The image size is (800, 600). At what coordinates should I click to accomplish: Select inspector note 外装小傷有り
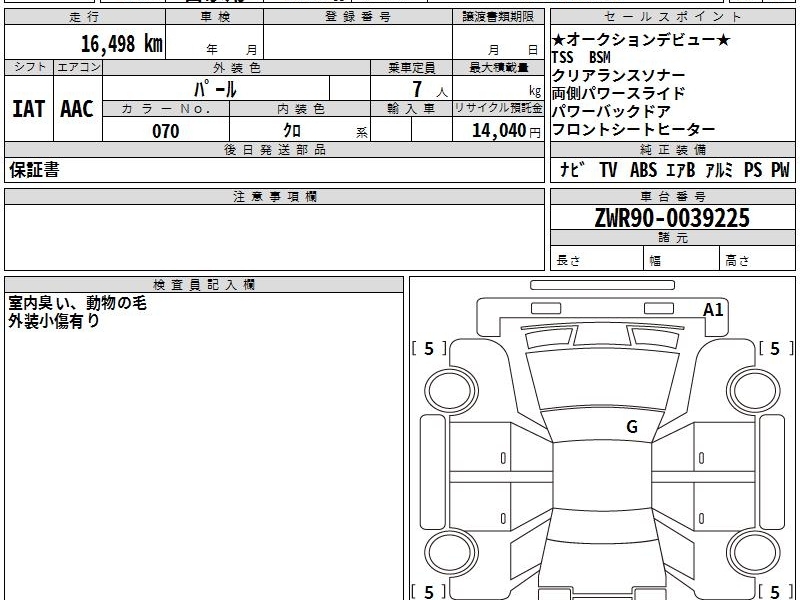tap(54, 321)
